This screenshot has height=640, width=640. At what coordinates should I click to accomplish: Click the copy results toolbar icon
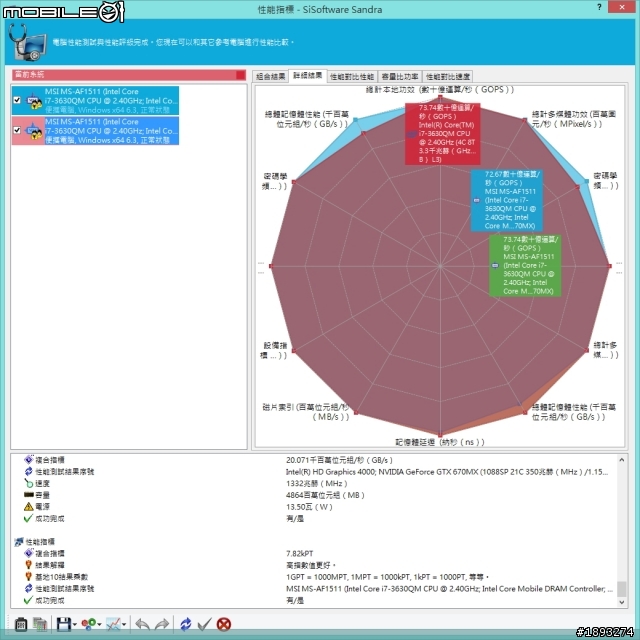[40, 624]
